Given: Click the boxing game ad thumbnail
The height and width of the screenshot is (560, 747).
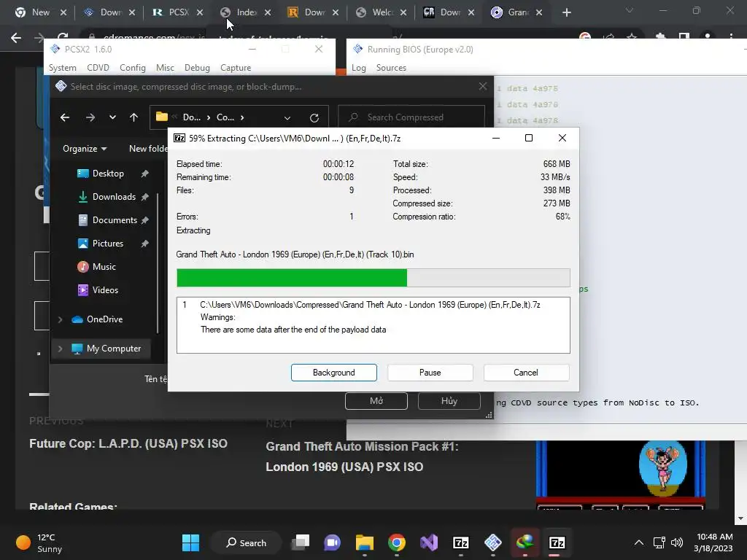Looking at the screenshot, I should [x=620, y=475].
